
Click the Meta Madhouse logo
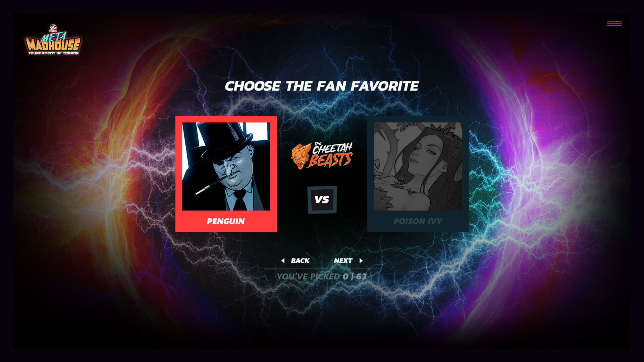click(53, 40)
